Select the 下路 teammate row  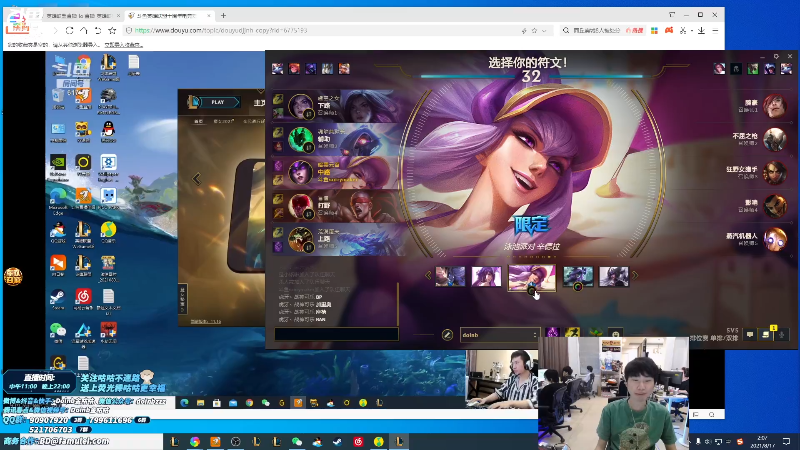coord(337,106)
